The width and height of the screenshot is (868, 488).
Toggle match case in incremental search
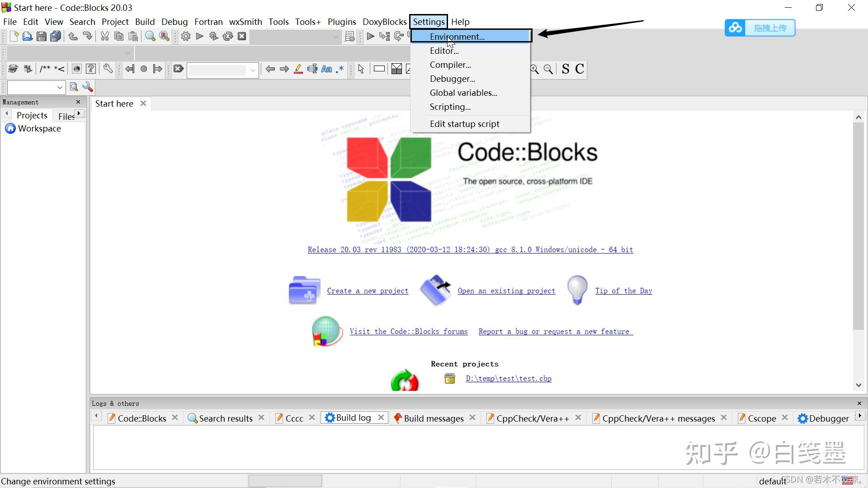click(326, 69)
